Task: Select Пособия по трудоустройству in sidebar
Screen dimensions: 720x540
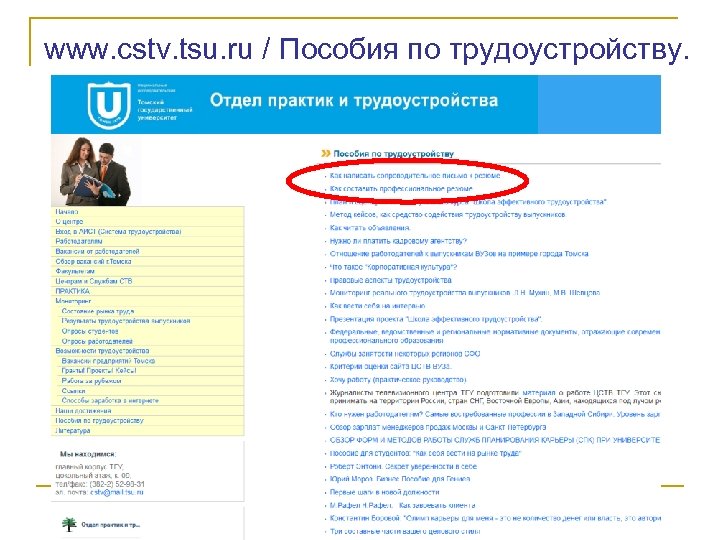Action: click(100, 420)
